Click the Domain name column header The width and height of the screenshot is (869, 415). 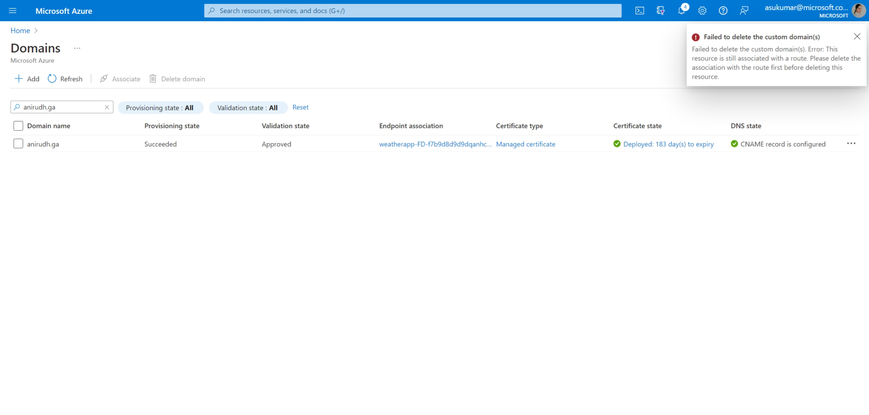[x=49, y=126]
